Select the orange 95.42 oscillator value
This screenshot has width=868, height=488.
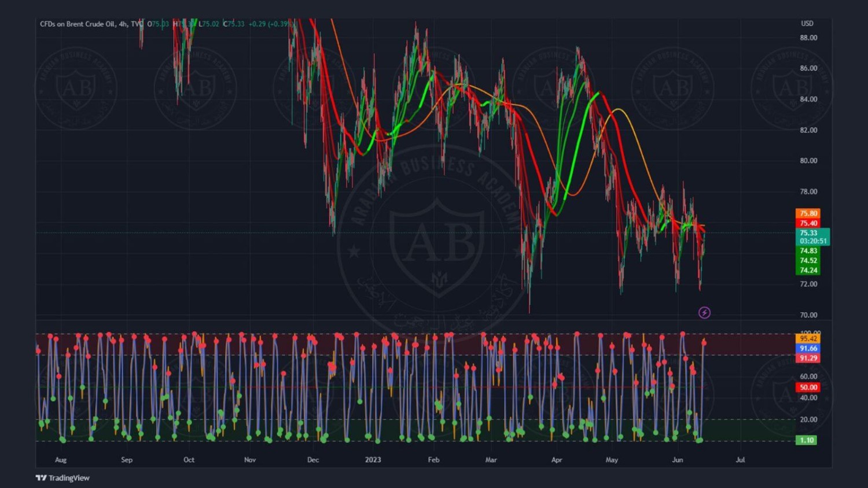point(808,339)
